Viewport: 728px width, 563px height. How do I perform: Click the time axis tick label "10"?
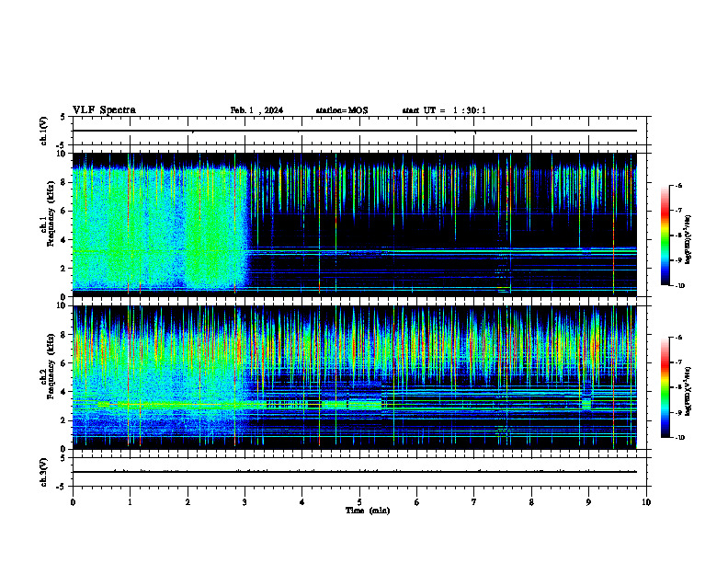pyautogui.click(x=646, y=502)
